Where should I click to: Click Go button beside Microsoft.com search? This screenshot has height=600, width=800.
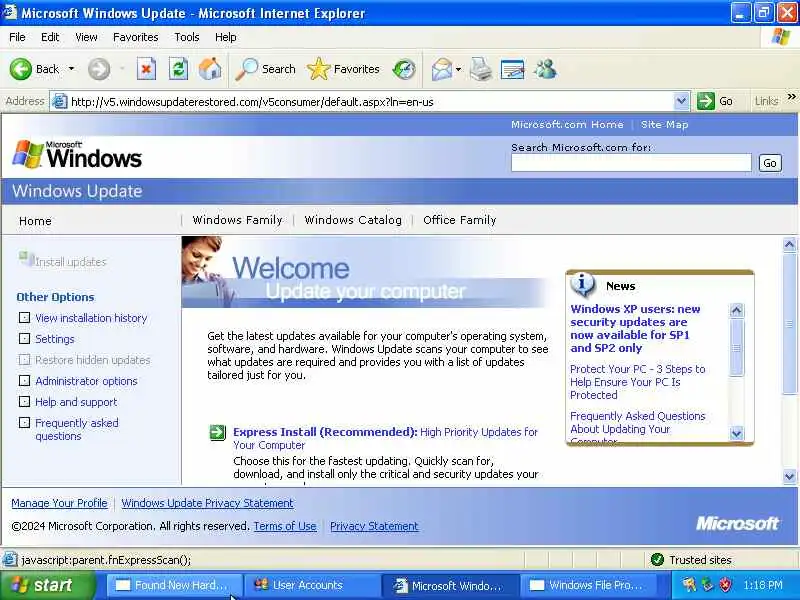tap(770, 163)
